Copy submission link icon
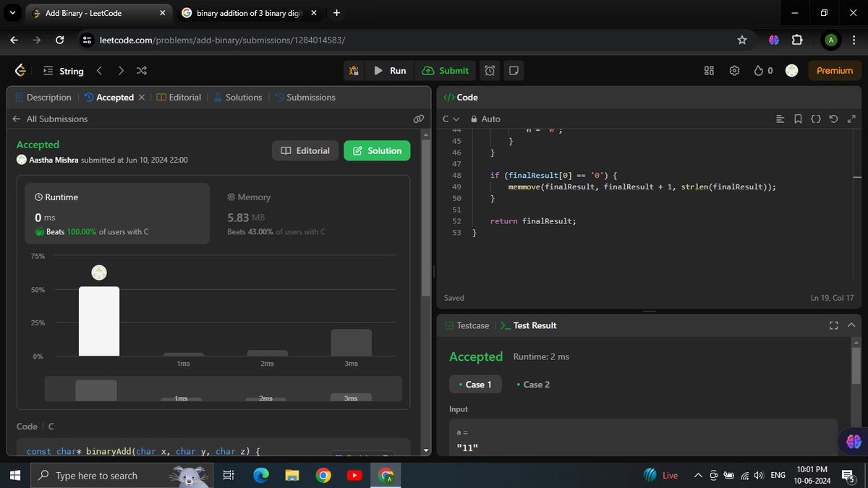868x488 pixels. [x=418, y=119]
